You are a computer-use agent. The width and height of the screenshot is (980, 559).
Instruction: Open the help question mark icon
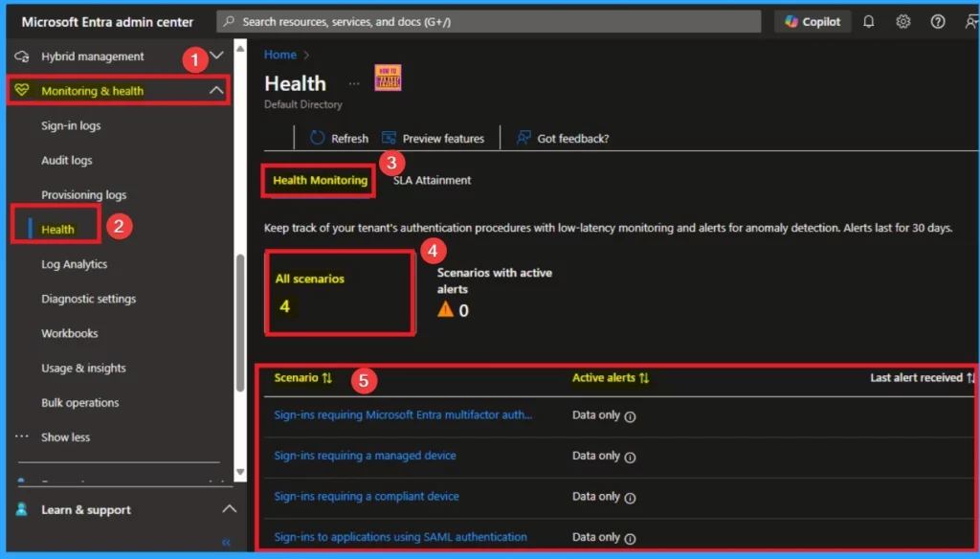tap(938, 22)
